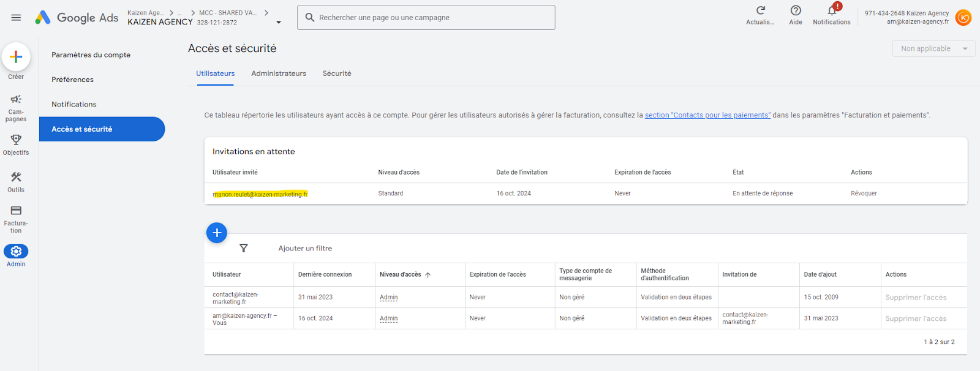Click 31 mai 2023 last login cell

click(x=315, y=298)
